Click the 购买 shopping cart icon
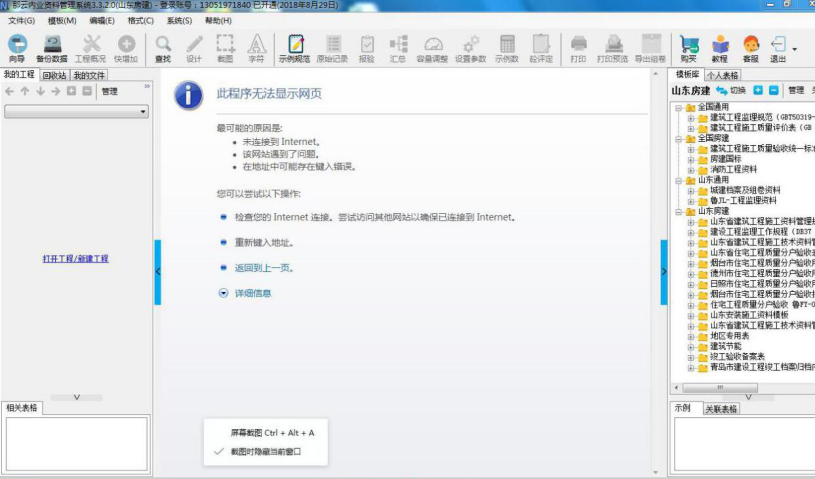The height and width of the screenshot is (479, 815). 688,47
